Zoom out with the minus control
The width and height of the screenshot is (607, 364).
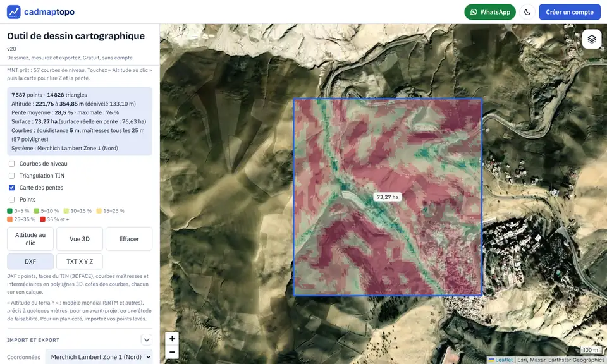click(x=172, y=352)
